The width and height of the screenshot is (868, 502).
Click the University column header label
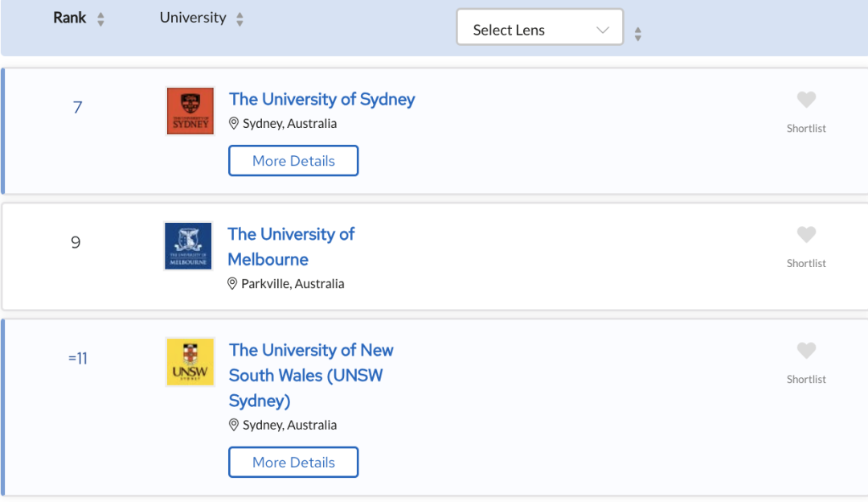coord(193,18)
